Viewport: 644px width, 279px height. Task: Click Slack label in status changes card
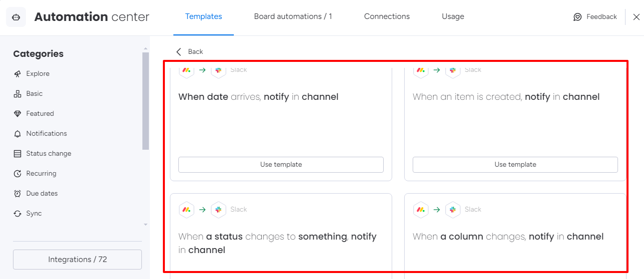click(x=239, y=210)
